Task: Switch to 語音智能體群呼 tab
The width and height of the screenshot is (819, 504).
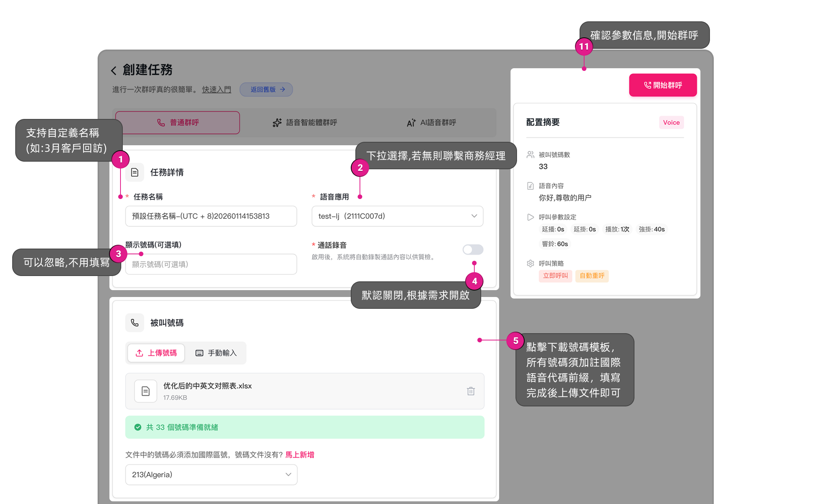Action: pyautogui.click(x=305, y=123)
